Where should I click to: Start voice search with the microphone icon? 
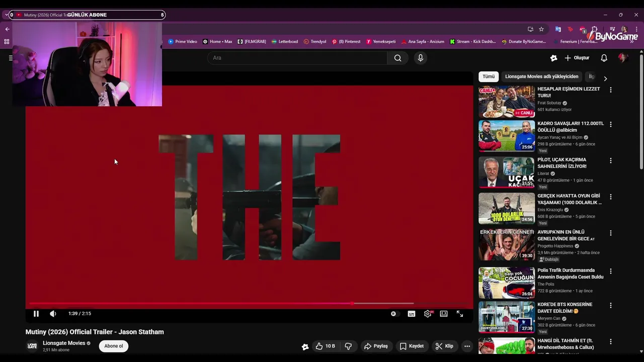click(421, 58)
